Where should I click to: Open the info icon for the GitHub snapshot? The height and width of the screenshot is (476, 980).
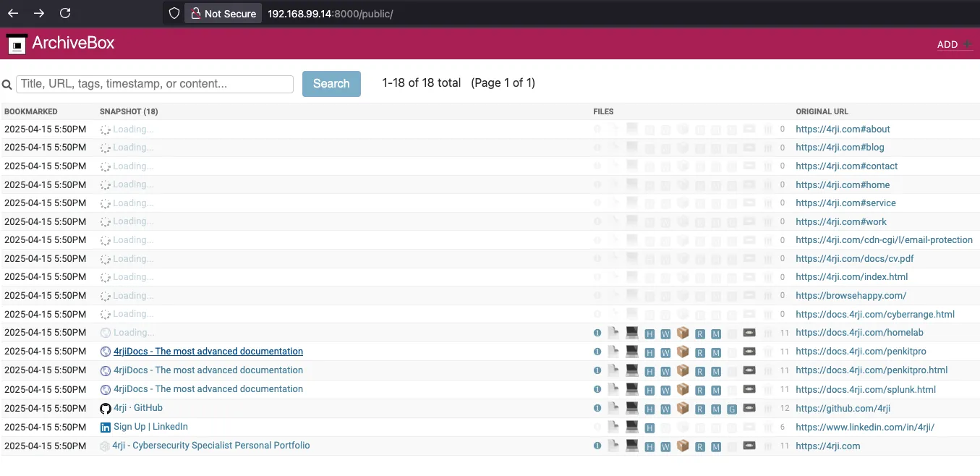click(597, 408)
